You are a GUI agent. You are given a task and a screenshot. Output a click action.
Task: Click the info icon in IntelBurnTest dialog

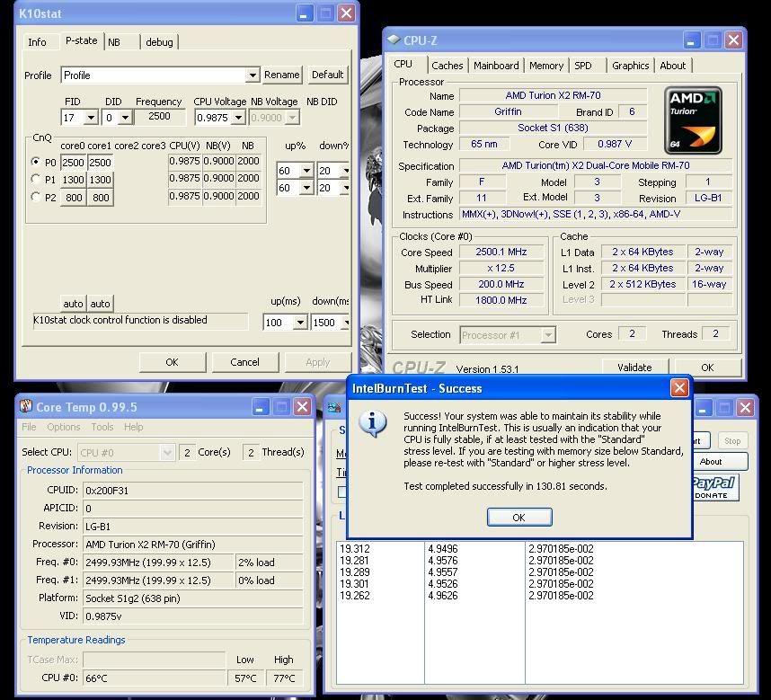pyautogui.click(x=372, y=424)
